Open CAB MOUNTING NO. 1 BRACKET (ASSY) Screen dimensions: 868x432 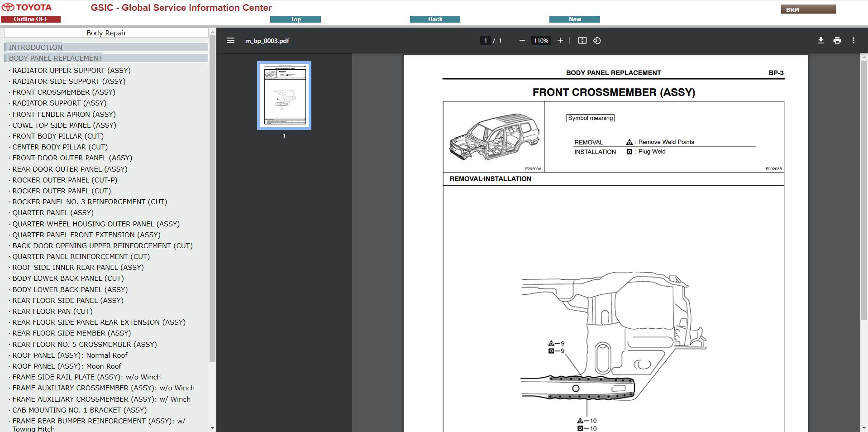(79, 410)
